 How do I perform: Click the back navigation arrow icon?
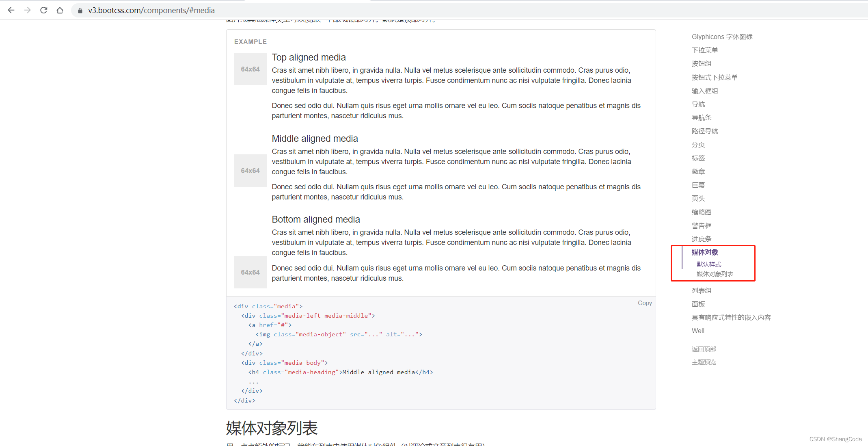(x=11, y=11)
